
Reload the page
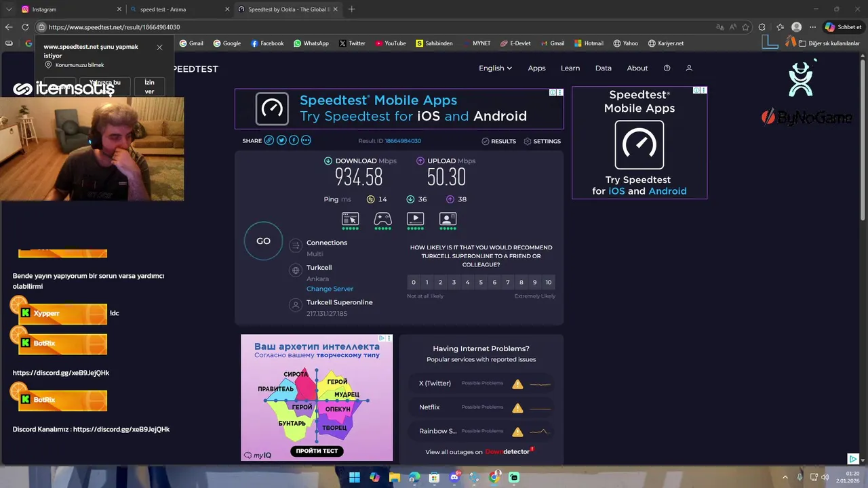25,27
